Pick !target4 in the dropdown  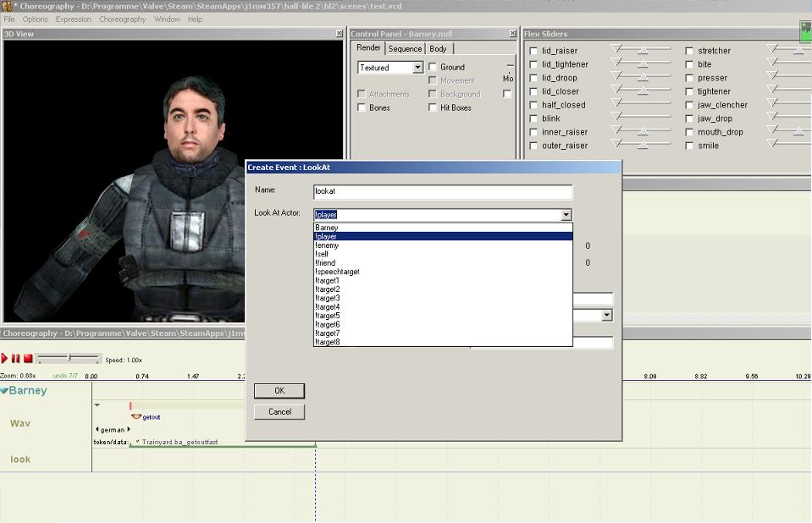point(443,306)
